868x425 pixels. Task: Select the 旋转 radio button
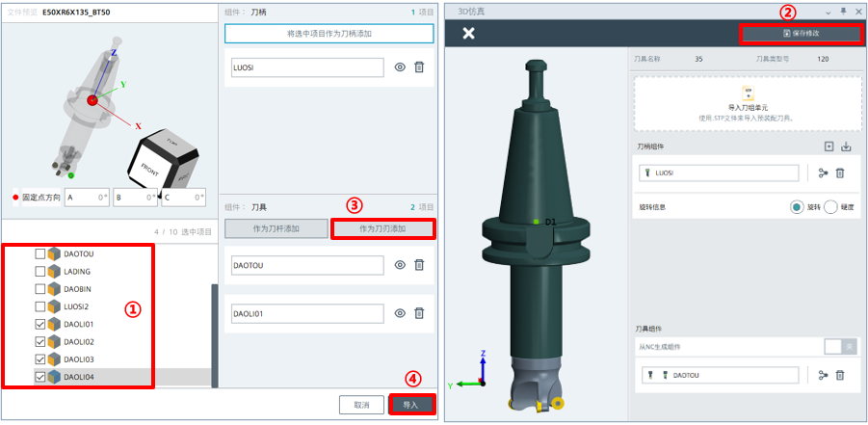tap(797, 207)
